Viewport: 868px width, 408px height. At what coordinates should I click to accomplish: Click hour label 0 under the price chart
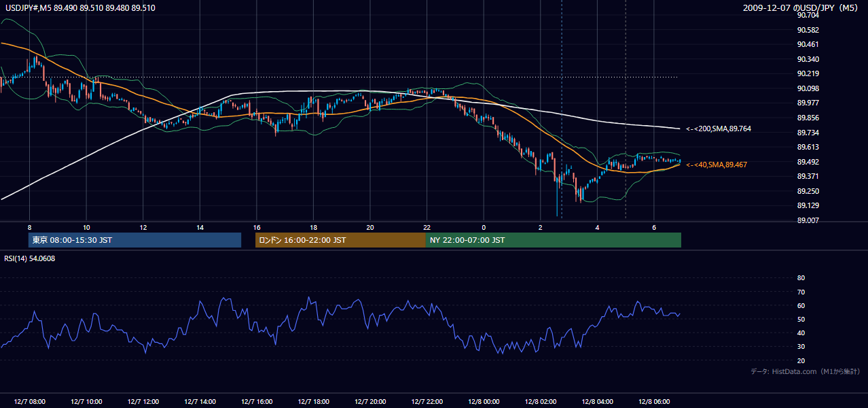[484, 227]
